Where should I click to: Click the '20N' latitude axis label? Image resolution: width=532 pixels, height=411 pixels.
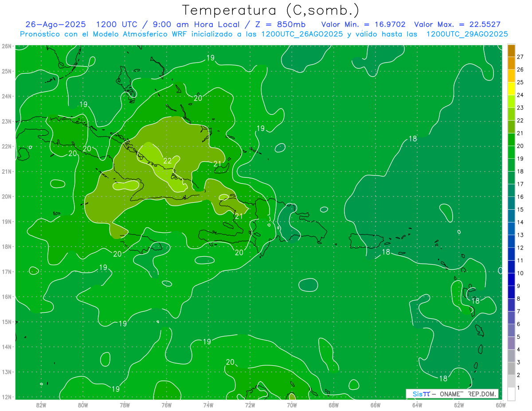point(6,196)
